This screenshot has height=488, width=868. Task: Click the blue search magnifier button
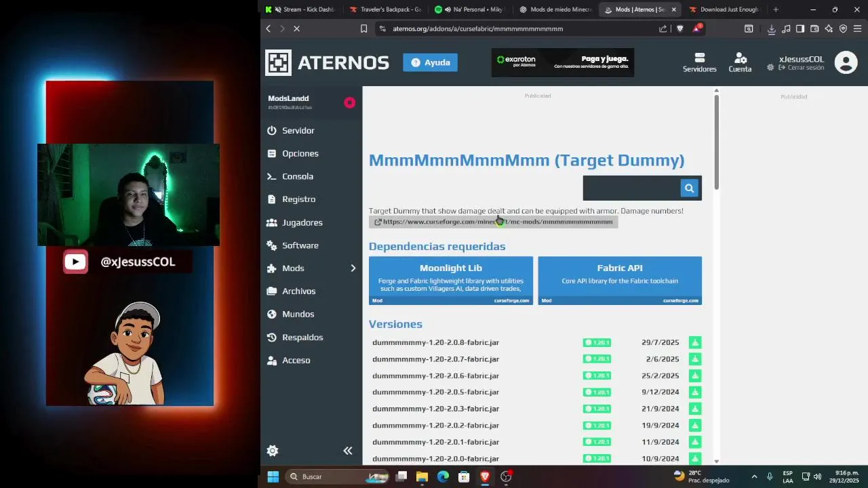point(689,188)
